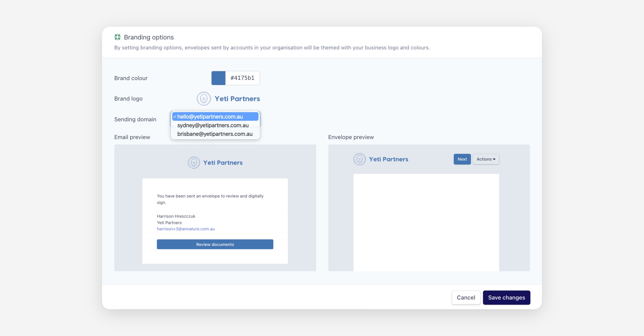Screen dimensions: 644x336
Task: Click the Yeti emblem in email preview
Action: tap(194, 163)
